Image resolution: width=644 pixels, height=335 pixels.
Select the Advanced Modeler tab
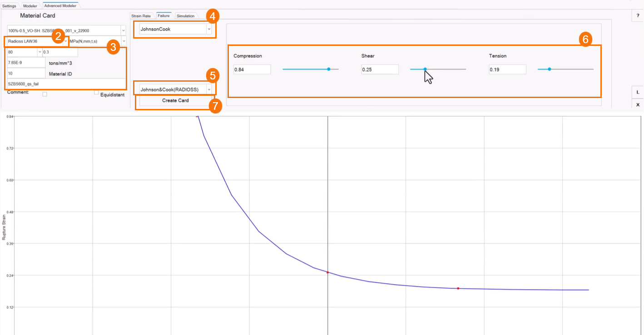60,6
